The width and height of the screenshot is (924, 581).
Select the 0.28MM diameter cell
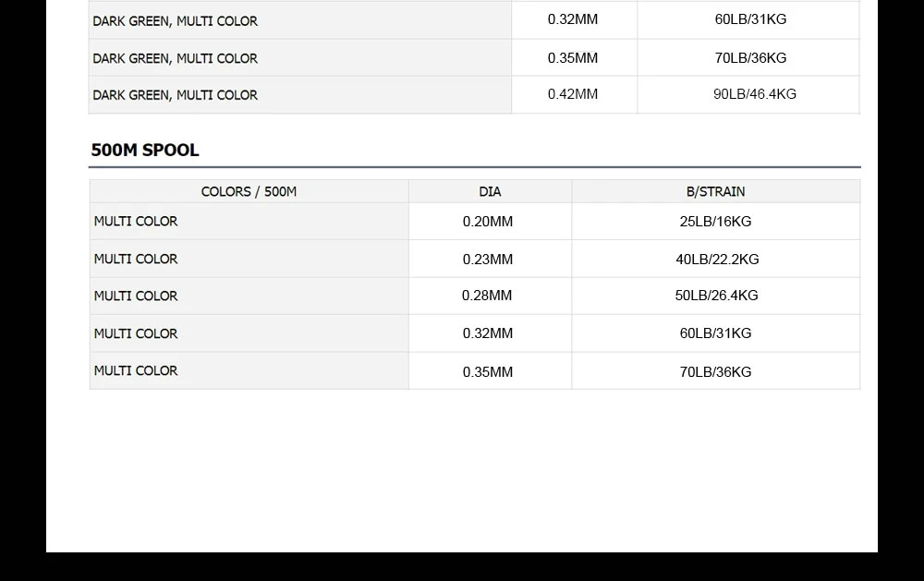click(x=487, y=296)
